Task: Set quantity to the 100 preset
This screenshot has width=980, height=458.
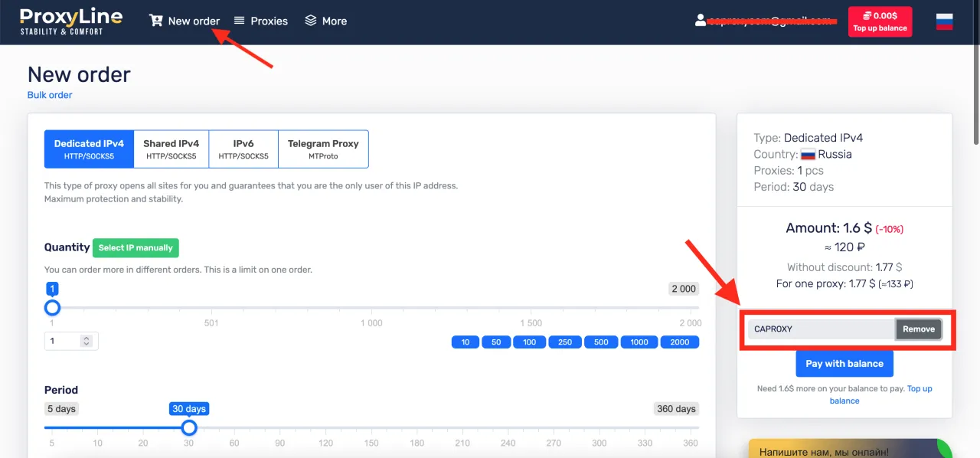Action: [x=529, y=342]
